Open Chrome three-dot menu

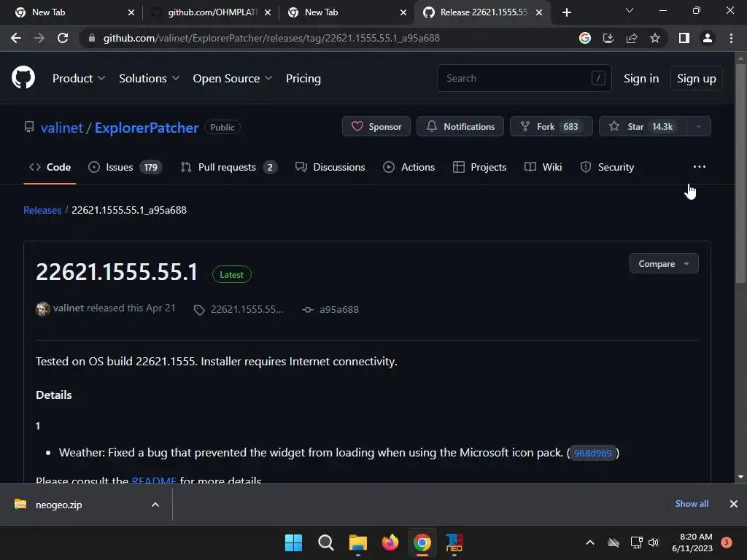pos(731,38)
